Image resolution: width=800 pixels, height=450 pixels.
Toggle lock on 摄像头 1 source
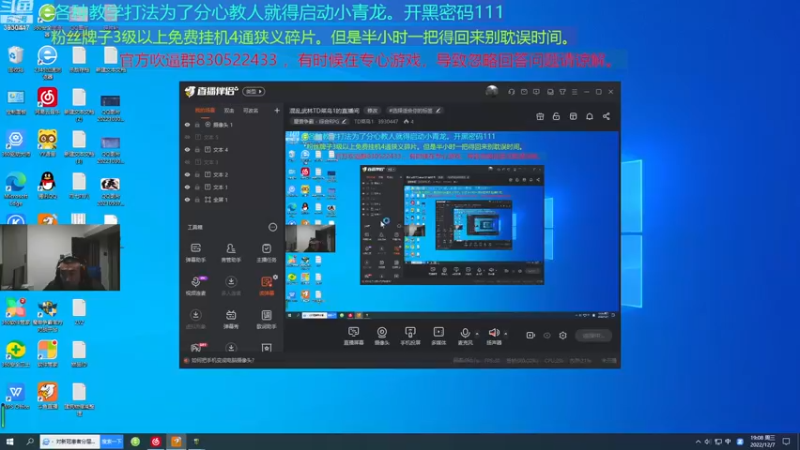click(x=197, y=124)
